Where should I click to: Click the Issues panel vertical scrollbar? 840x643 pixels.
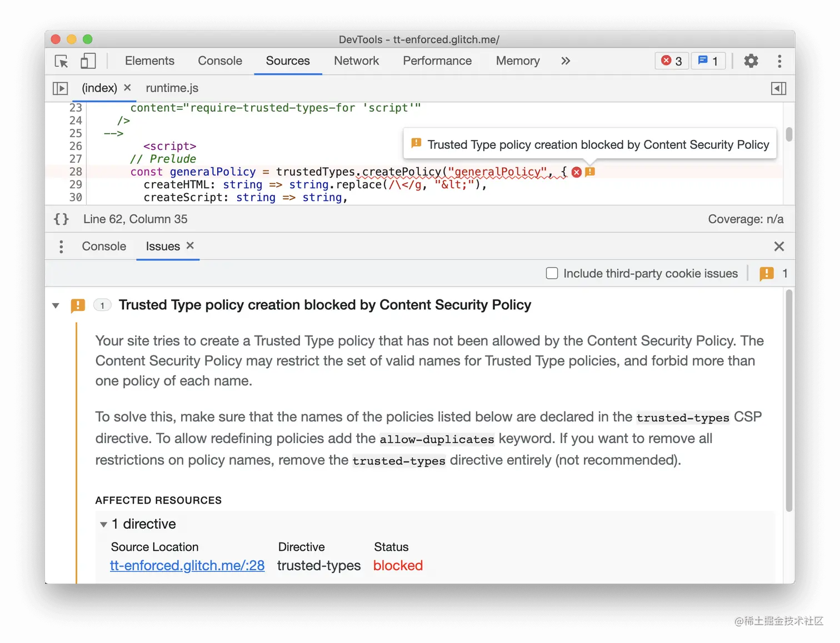point(789,400)
